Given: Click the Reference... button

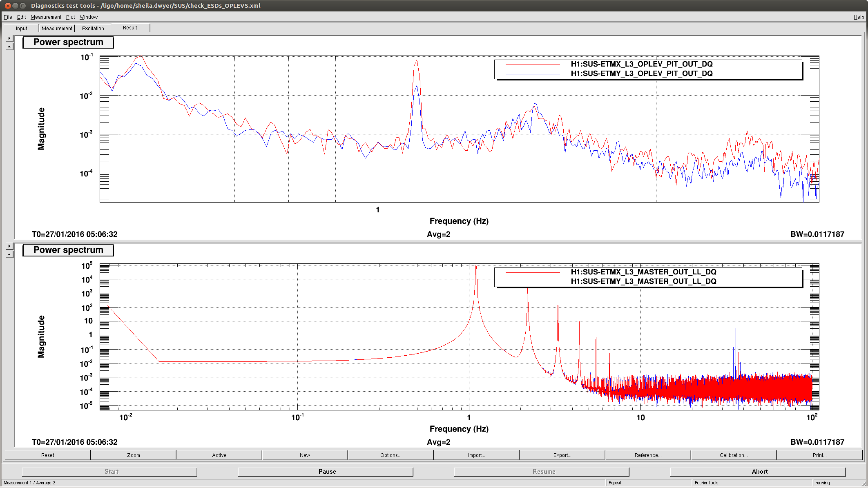Looking at the screenshot, I should [x=648, y=455].
